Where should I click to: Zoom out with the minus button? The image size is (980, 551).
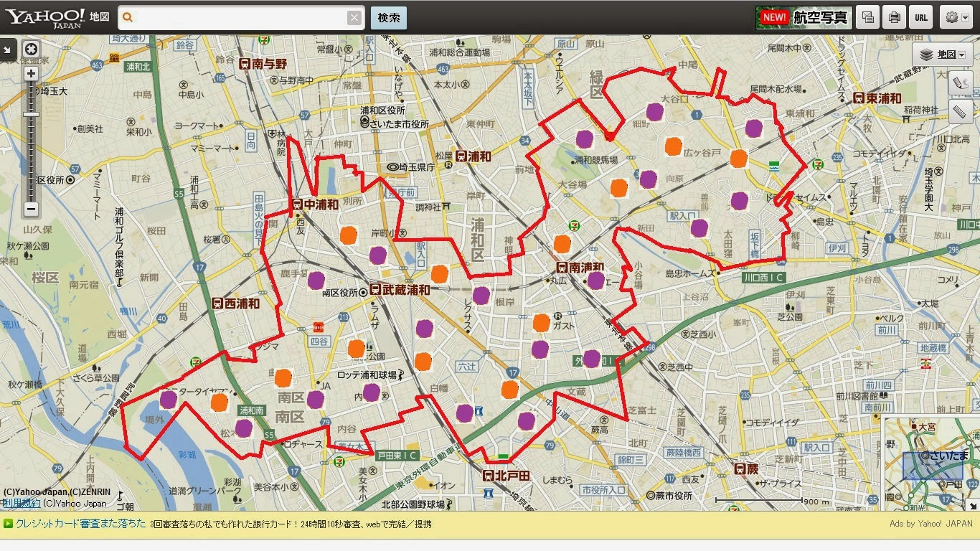tap(32, 209)
